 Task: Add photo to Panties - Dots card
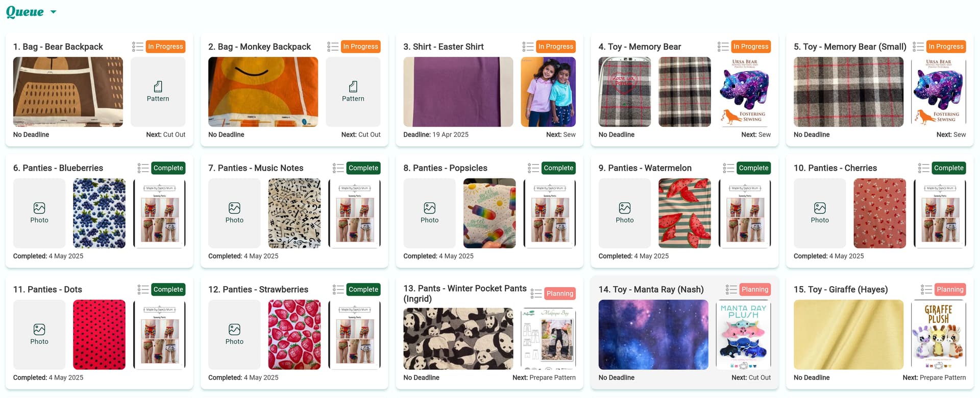coord(39,335)
